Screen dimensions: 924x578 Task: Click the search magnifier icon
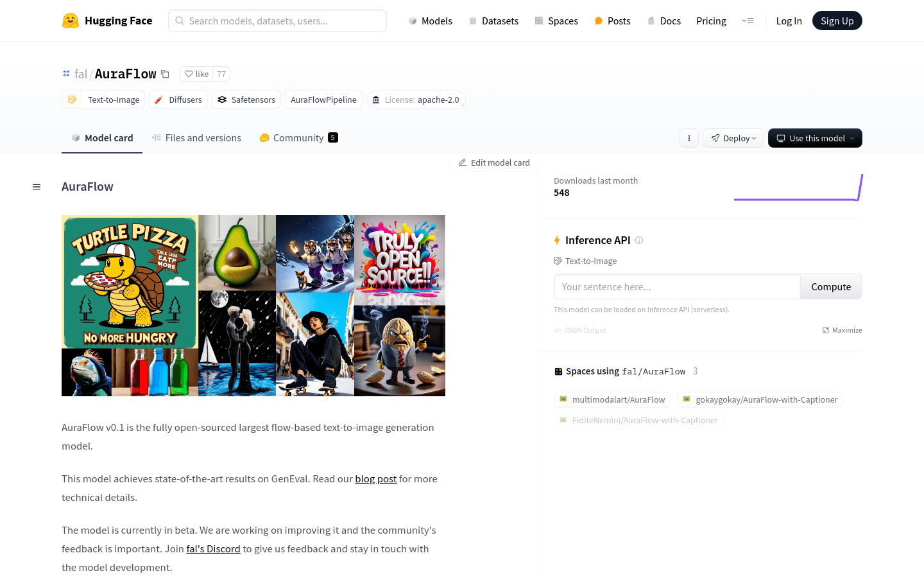[x=180, y=21]
